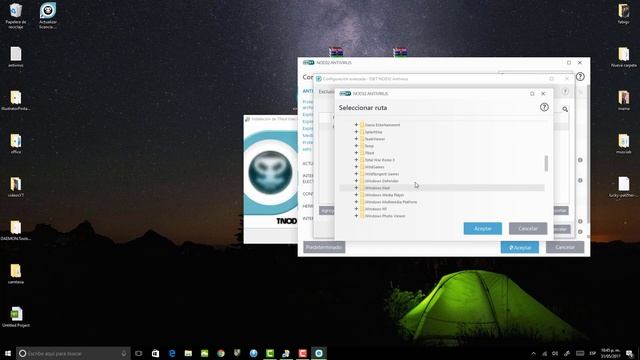Expand the Windows Photo Viewer folder node
Screen dimensions: 640x360
[x=356, y=216]
